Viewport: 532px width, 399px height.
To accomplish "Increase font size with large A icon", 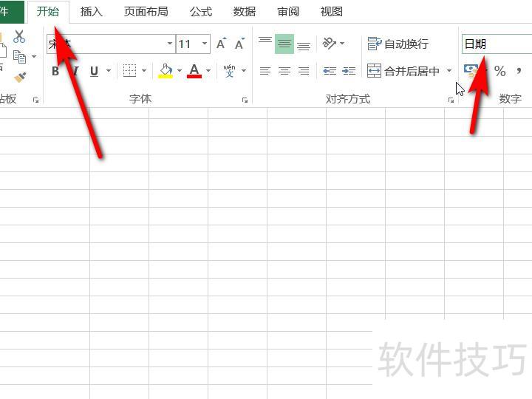I will pyautogui.click(x=221, y=44).
